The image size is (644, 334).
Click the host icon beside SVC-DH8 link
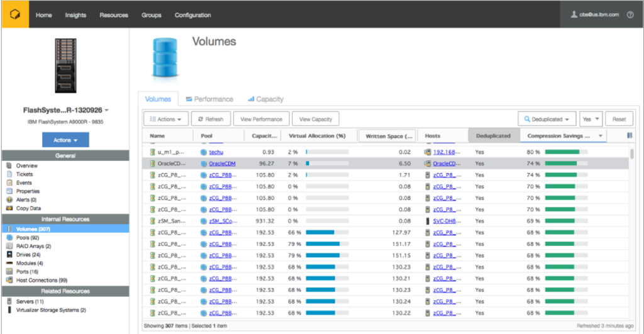pyautogui.click(x=428, y=221)
